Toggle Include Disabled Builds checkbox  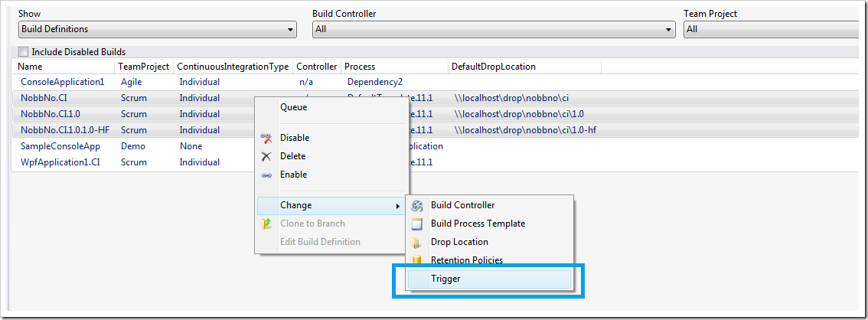(23, 52)
